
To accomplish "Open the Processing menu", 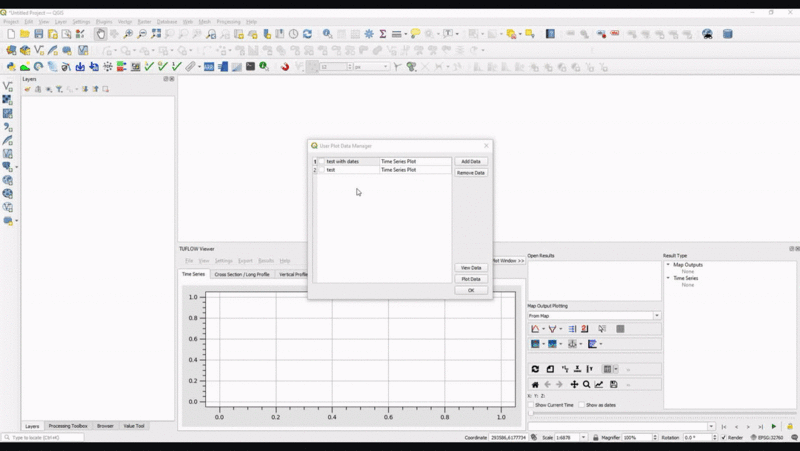I will pyautogui.click(x=228, y=21).
